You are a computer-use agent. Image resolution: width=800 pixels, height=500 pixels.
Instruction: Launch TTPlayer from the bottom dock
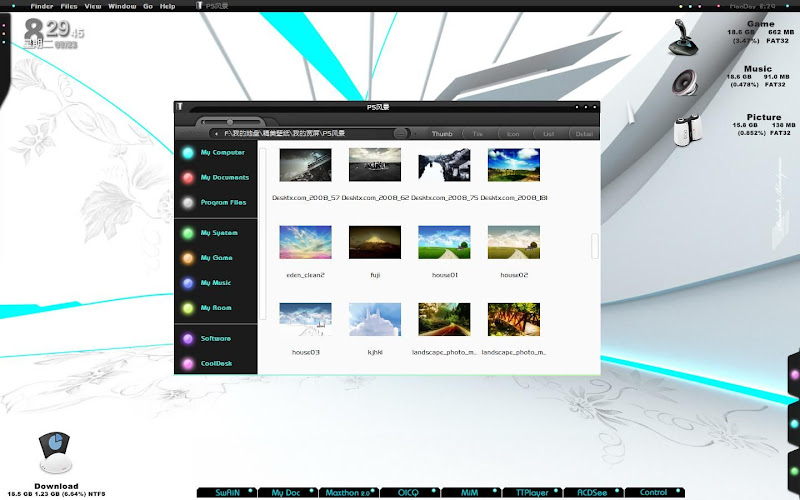pos(532,492)
